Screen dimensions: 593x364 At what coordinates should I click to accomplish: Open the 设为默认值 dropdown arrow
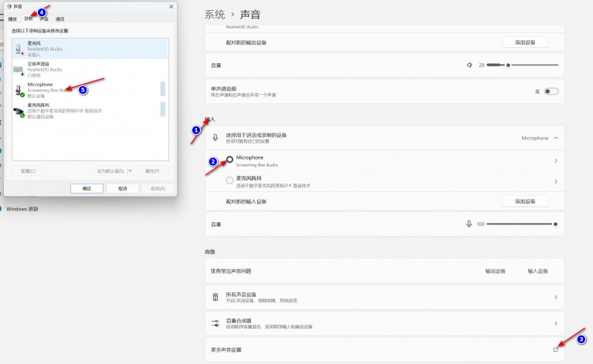[x=130, y=171]
